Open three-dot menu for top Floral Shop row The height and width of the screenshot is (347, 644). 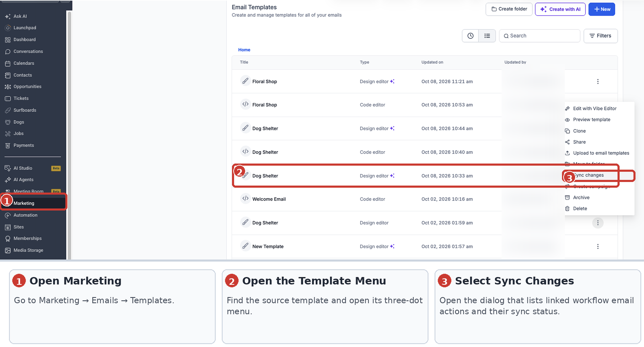click(598, 81)
